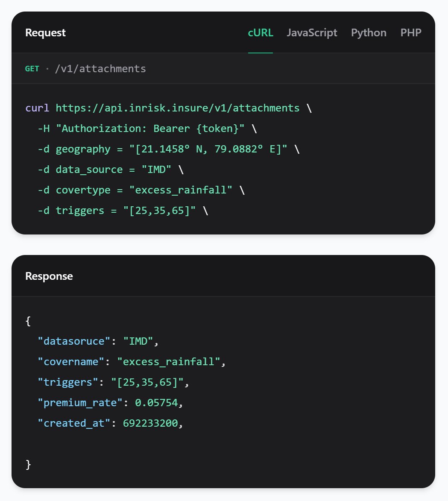
Task: Click the Response panel heading
Action: (49, 276)
